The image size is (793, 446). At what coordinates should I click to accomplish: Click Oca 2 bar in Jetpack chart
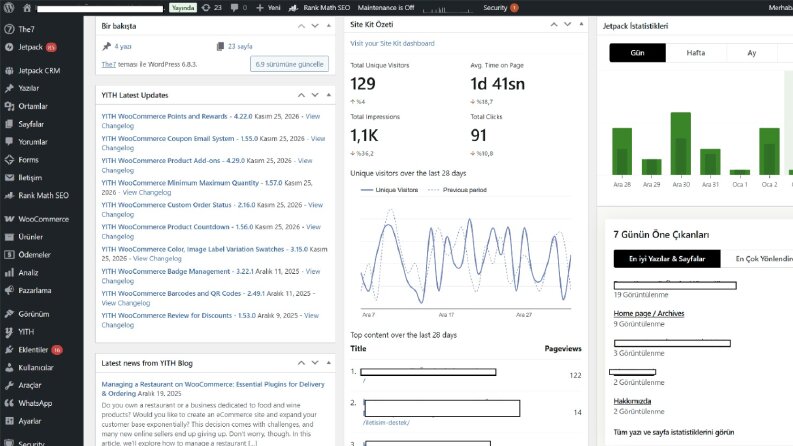point(769,151)
